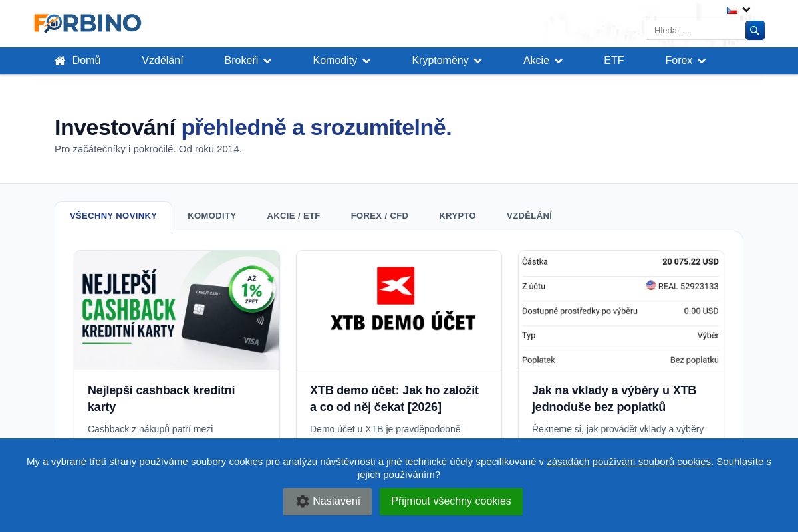
Task: Expand the Akcie dropdown chevron
Action: click(x=559, y=61)
